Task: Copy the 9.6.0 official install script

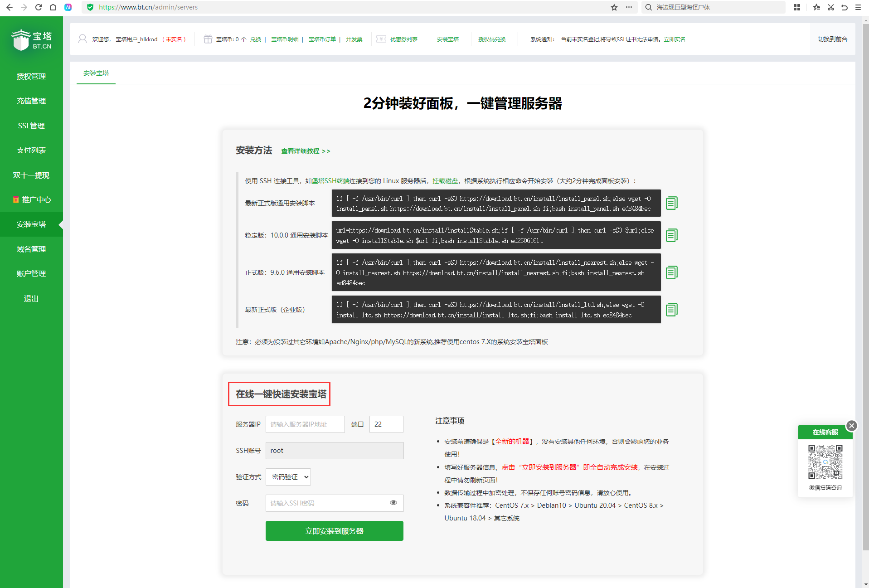Action: point(671,272)
